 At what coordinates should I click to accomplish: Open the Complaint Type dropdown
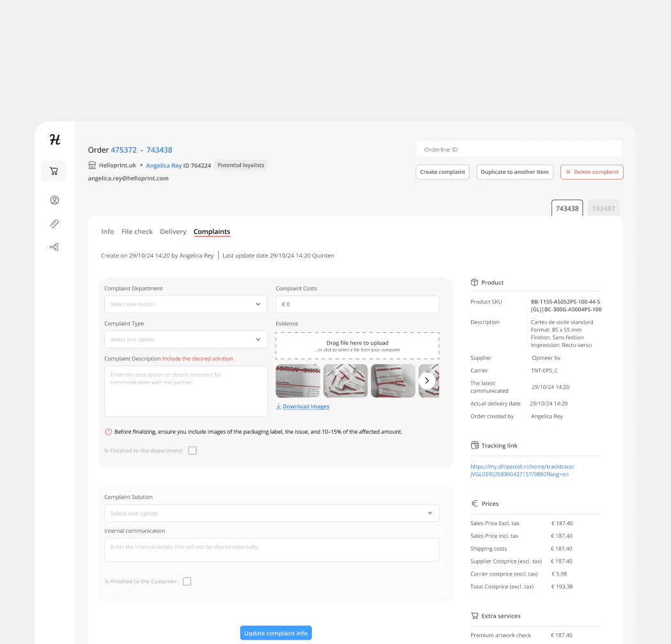click(185, 339)
